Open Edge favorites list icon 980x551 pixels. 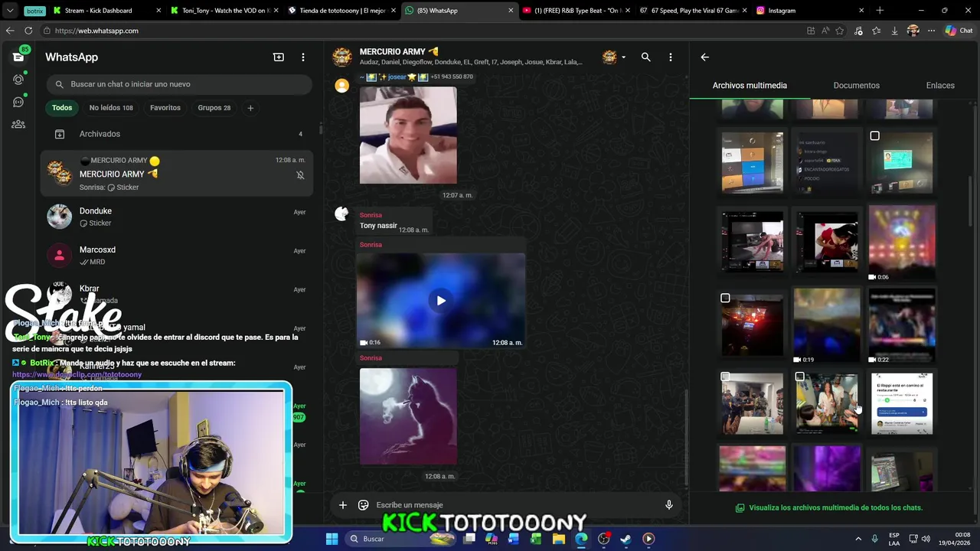(877, 31)
